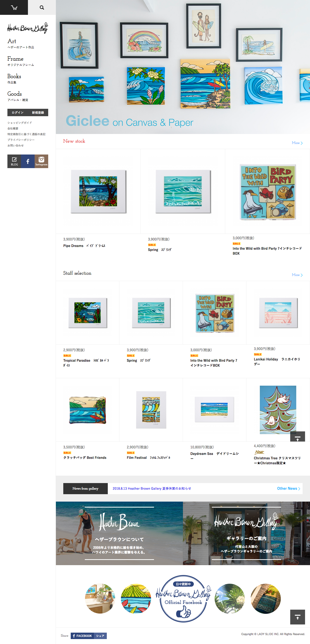
Task: Open the shopping cart icon
Action: (x=14, y=7)
